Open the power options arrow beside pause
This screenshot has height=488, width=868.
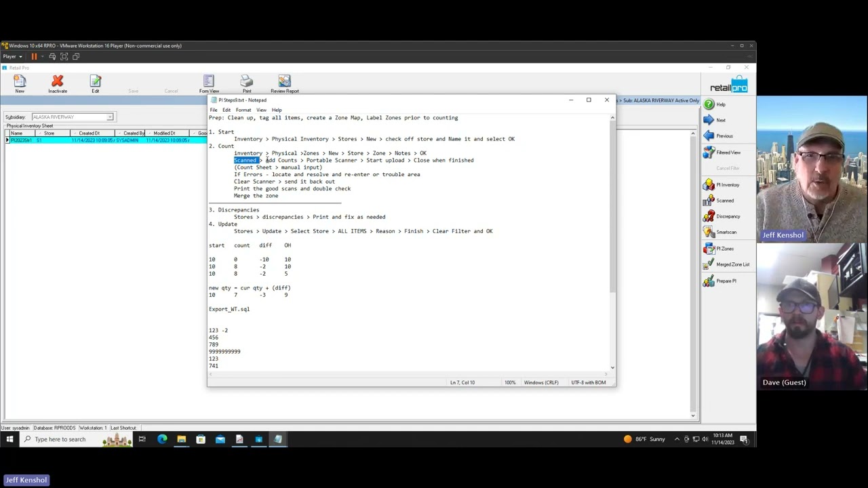[41, 56]
